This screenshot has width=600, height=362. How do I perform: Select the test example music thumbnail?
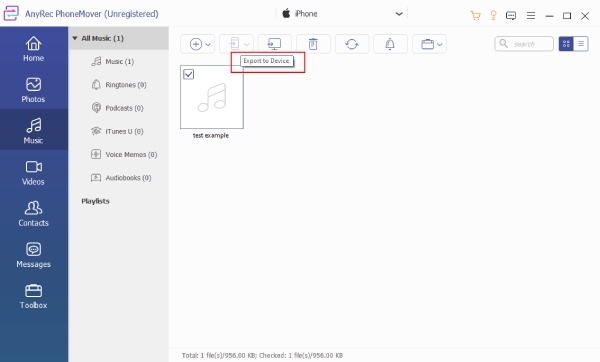[212, 97]
